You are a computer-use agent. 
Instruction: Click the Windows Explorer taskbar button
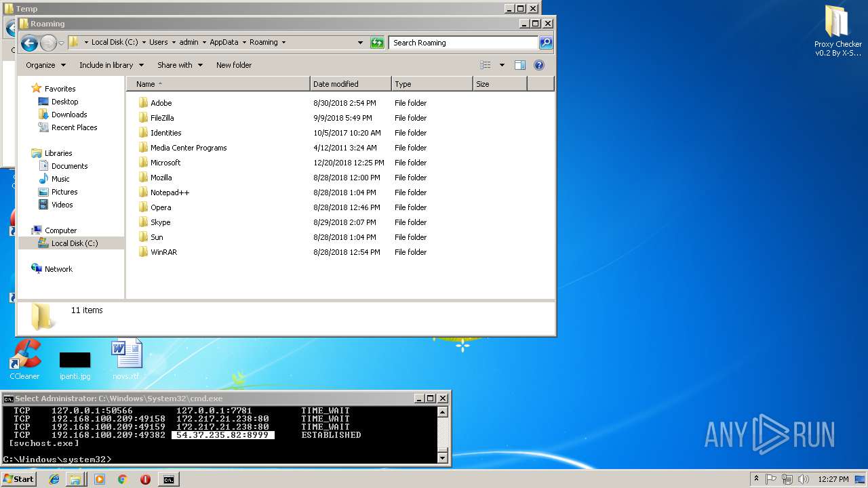point(76,479)
